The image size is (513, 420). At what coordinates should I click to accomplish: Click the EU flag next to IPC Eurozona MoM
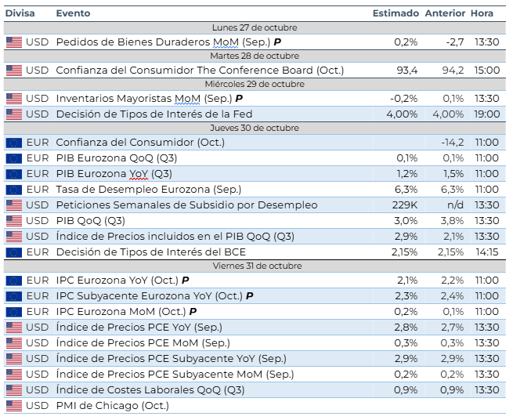click(13, 312)
